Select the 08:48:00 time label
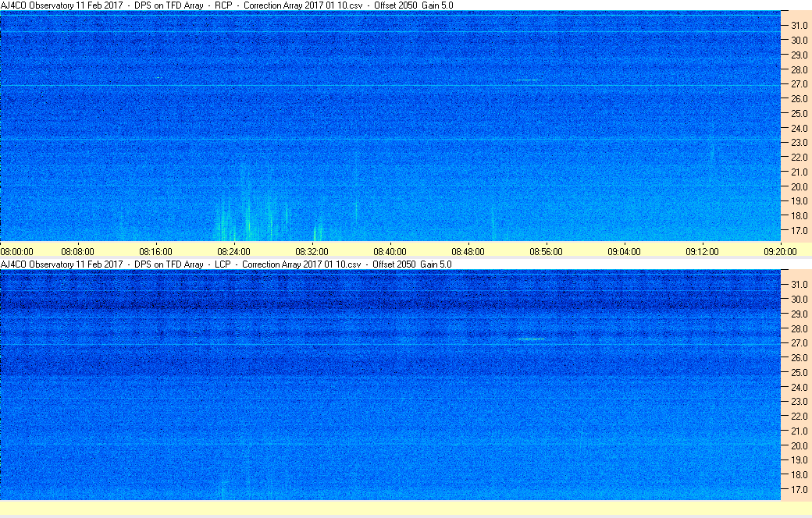The width and height of the screenshot is (812, 518). (x=468, y=251)
